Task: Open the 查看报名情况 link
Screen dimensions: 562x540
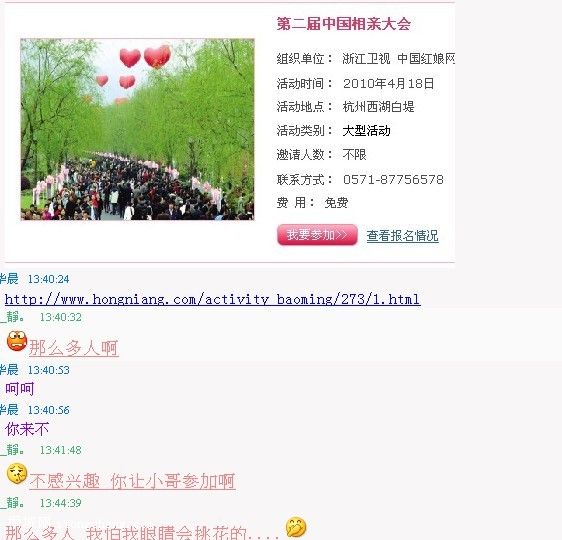Action: [x=402, y=236]
